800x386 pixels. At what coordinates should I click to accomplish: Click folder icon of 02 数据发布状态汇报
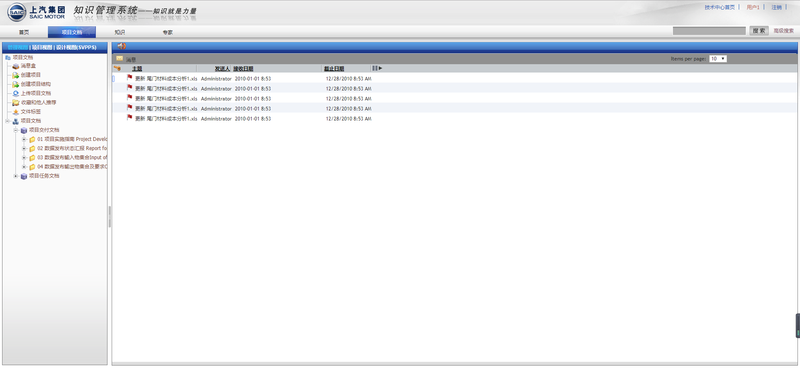point(32,148)
